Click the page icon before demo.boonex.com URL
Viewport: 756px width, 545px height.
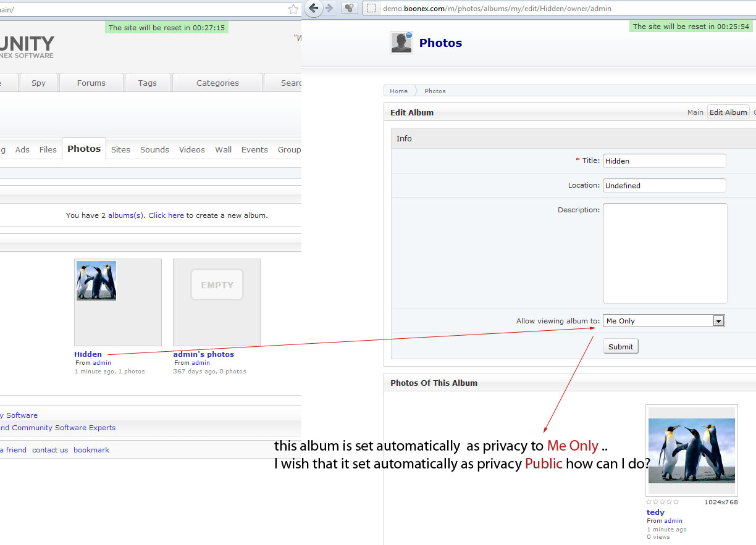coord(371,8)
